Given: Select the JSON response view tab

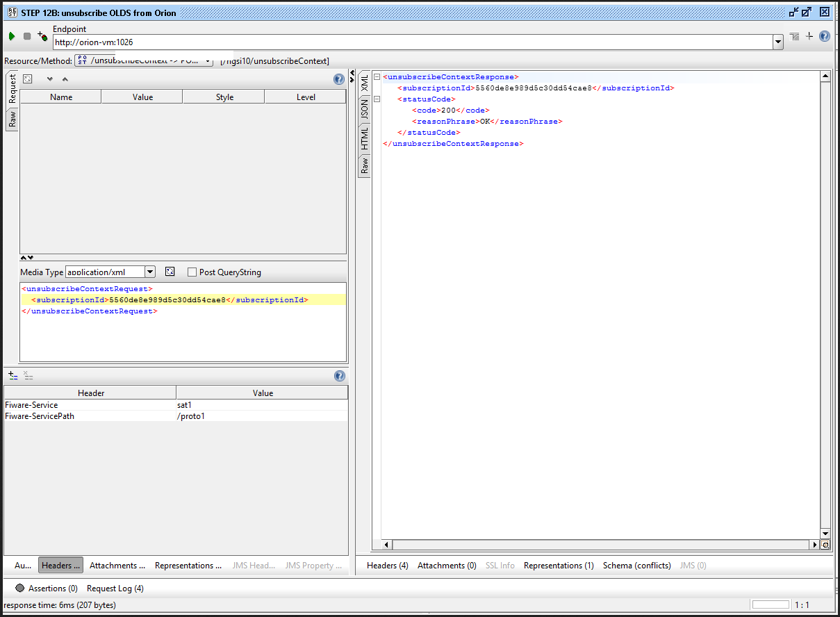Looking at the screenshot, I should tap(364, 110).
